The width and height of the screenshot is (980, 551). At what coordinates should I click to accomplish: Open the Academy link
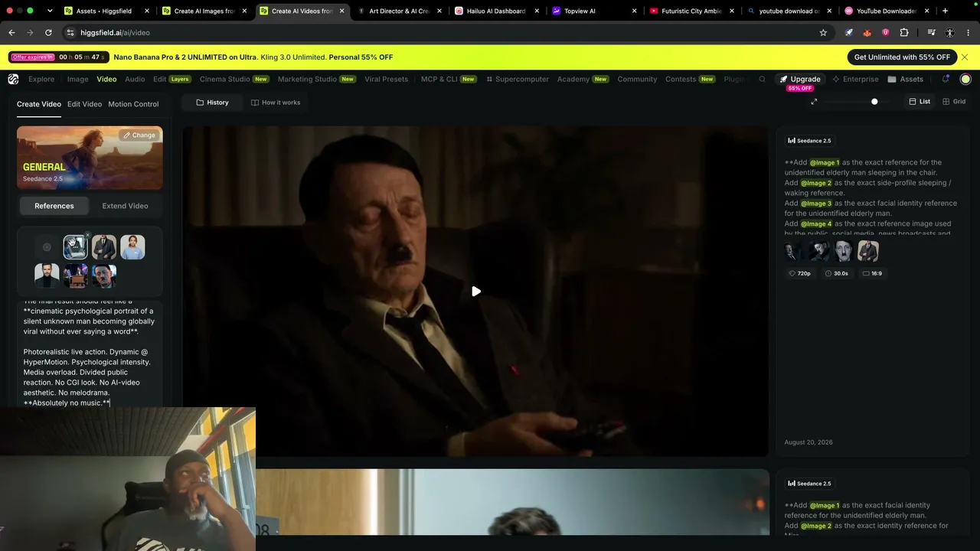(583, 79)
